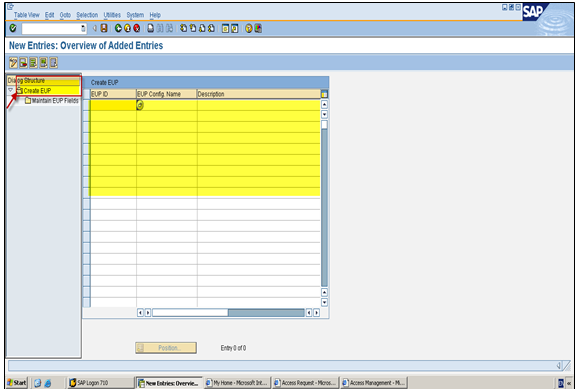
Task: Click the session menu icon above Table View
Action: pos(10,6)
